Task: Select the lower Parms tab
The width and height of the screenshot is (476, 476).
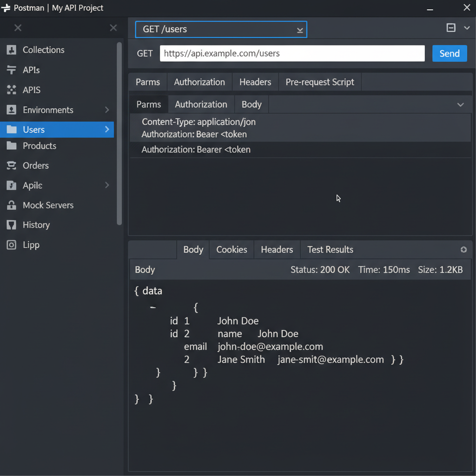Action: 149,105
